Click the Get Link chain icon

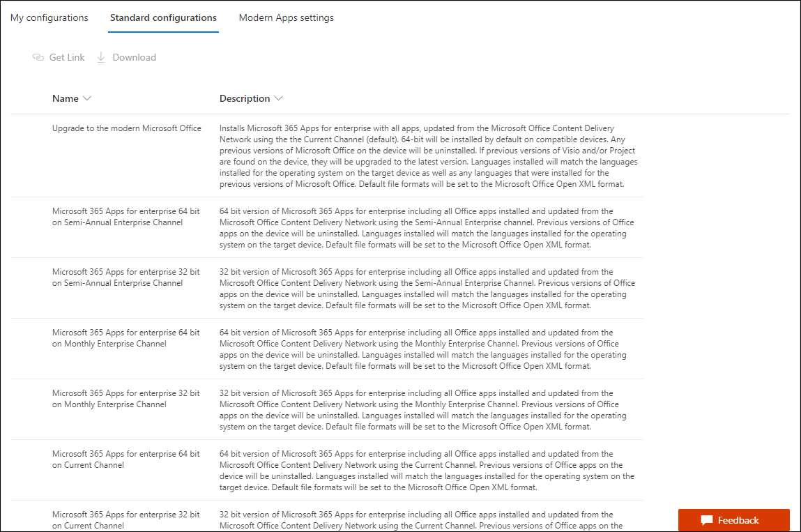[x=38, y=57]
